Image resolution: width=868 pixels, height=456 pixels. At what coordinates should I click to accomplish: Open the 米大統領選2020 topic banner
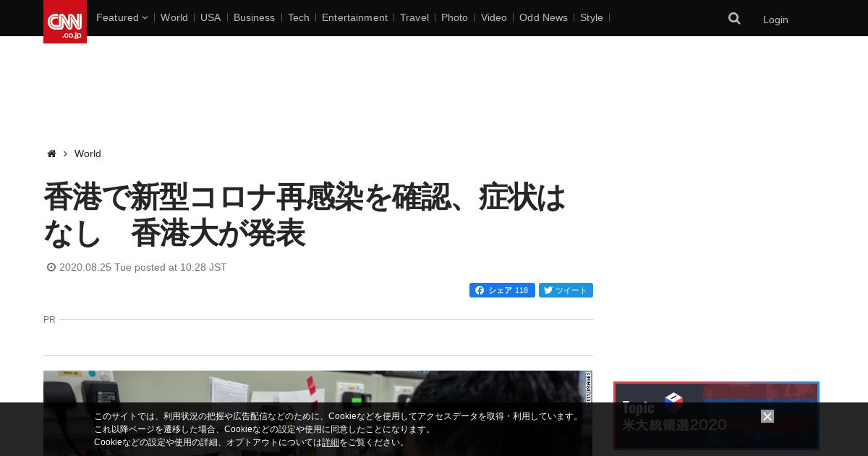click(716, 416)
